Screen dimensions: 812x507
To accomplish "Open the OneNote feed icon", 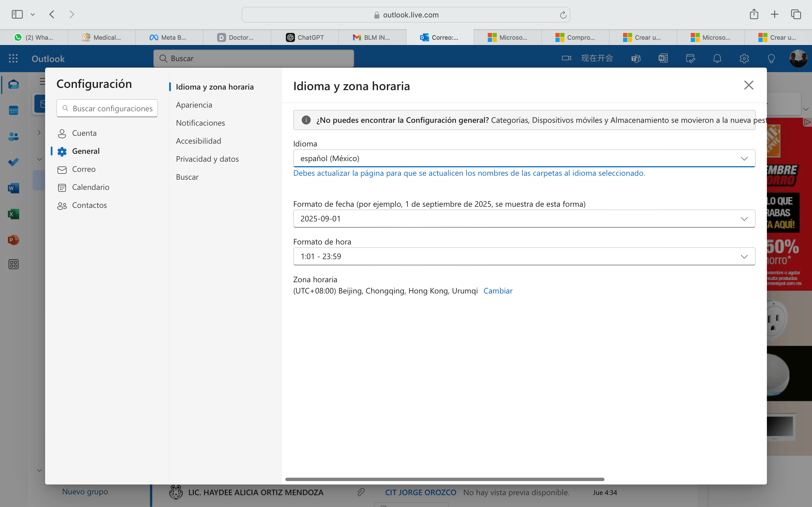I will point(663,58).
